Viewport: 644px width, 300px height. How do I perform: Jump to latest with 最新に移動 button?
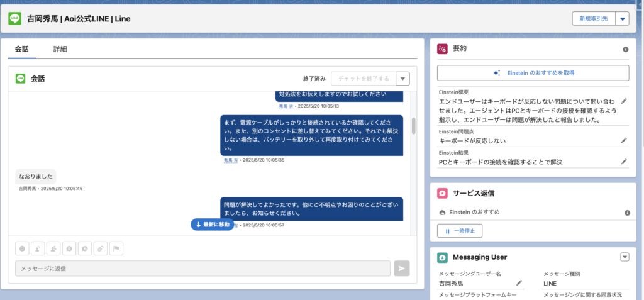pyautogui.click(x=212, y=225)
